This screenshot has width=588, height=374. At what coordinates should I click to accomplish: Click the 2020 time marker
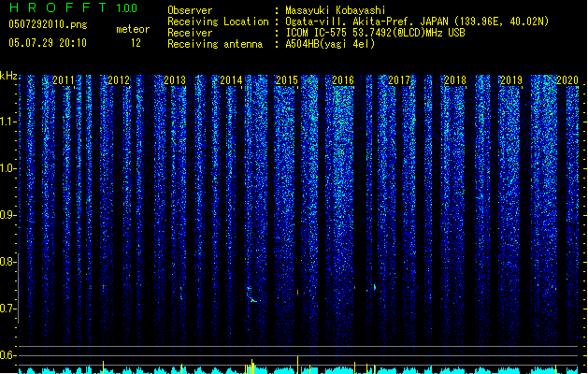point(567,80)
